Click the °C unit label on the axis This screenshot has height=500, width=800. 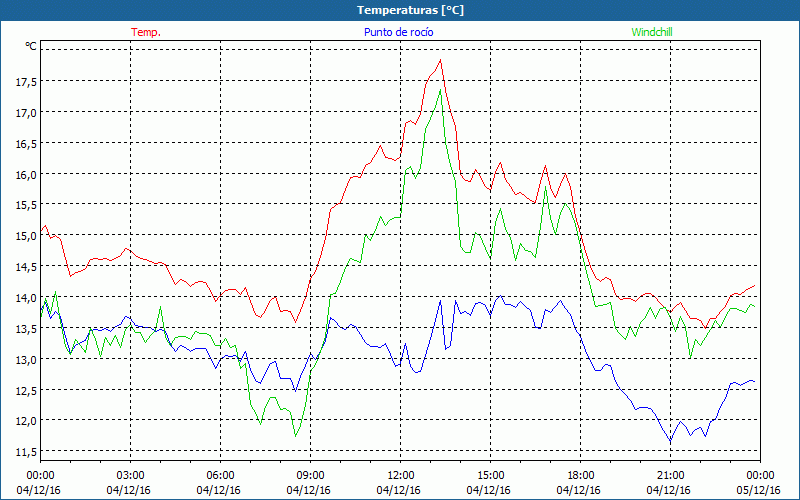coord(31,46)
